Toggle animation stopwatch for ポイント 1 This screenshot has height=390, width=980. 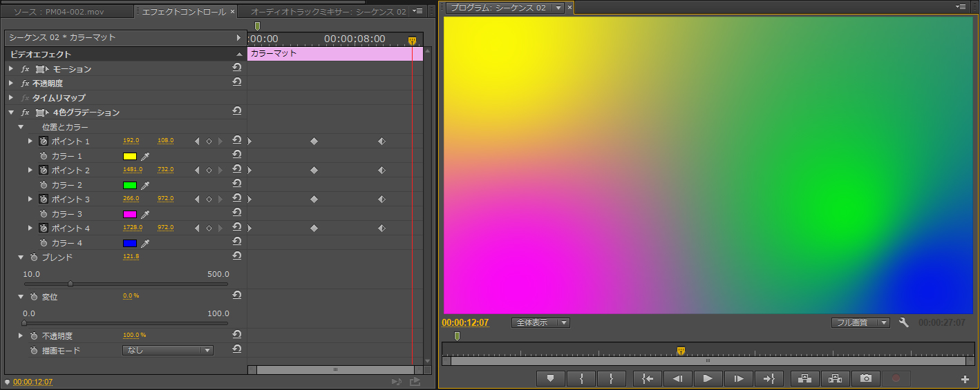pyautogui.click(x=43, y=142)
